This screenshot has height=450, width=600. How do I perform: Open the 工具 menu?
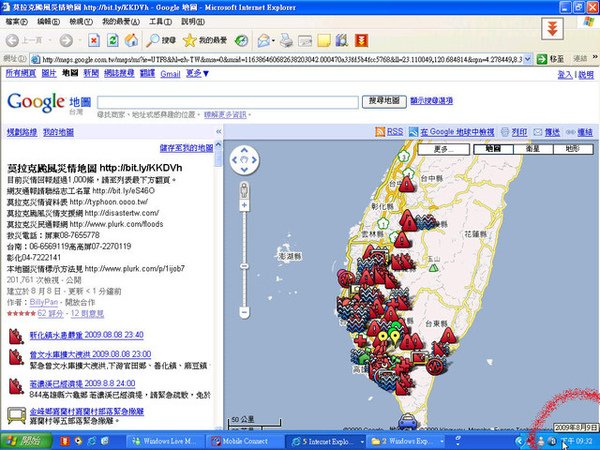click(x=160, y=21)
